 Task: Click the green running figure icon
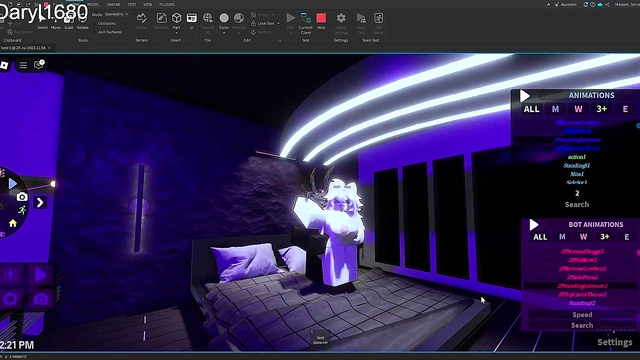22,210
